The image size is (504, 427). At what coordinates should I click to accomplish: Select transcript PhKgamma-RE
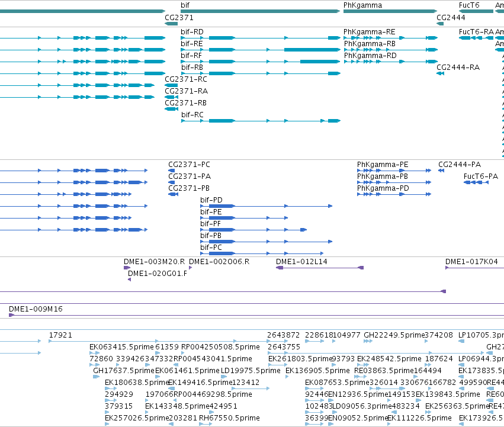[x=370, y=32]
